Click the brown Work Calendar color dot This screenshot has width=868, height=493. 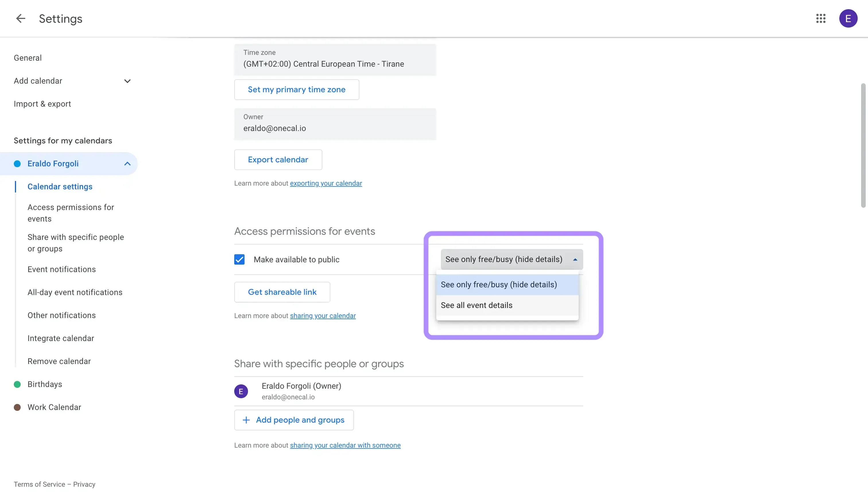[17, 407]
